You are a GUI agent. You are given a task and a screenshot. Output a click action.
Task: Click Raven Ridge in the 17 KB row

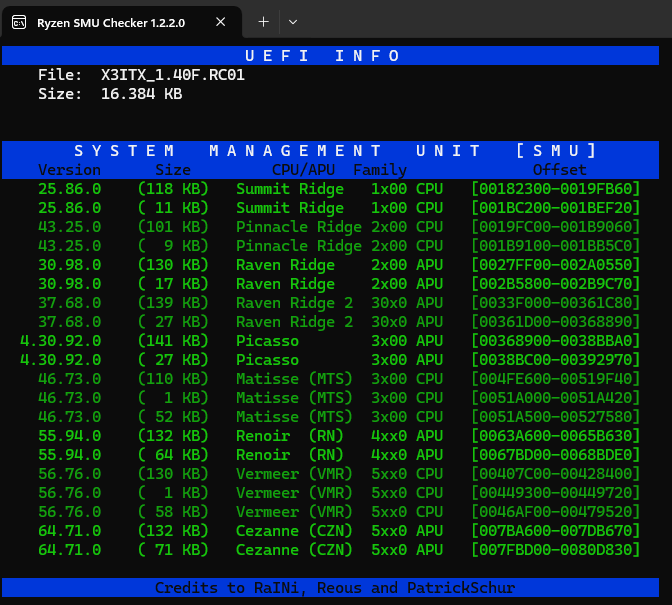point(285,284)
